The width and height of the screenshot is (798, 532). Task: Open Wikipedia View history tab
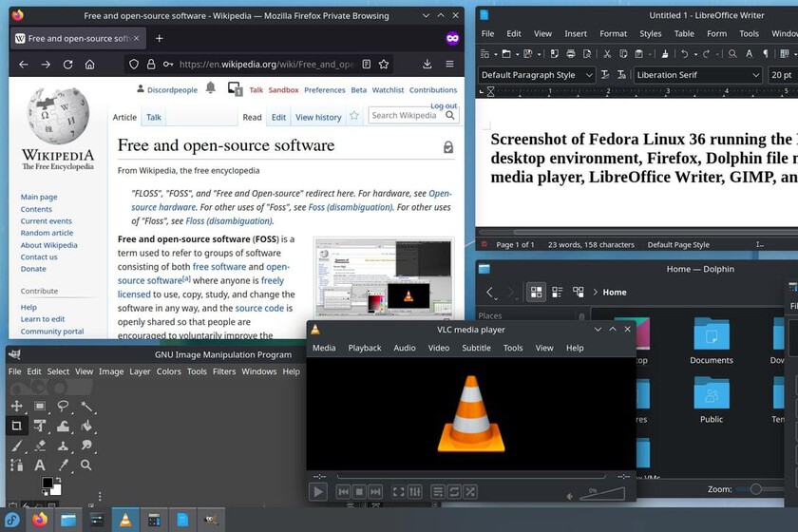318,117
